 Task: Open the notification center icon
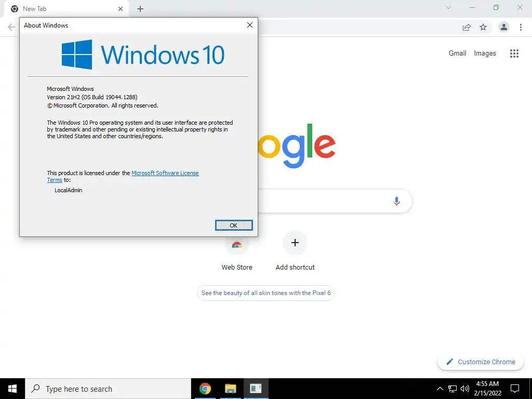(515, 389)
